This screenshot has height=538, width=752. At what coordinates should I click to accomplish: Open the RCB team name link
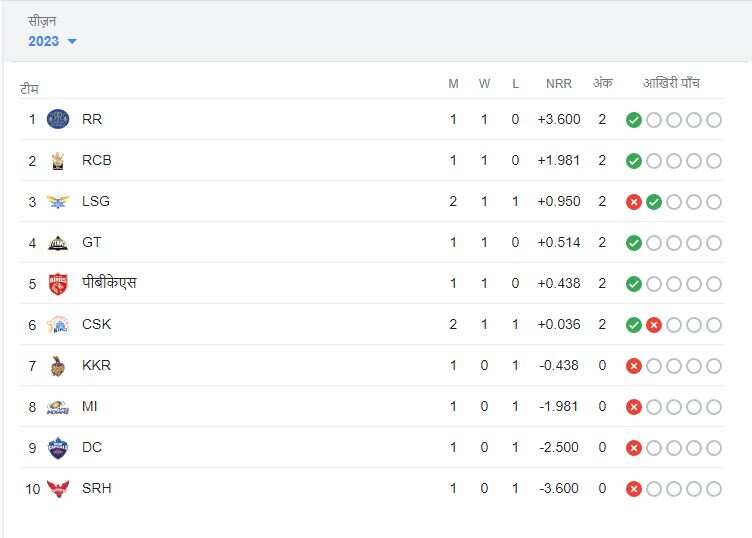[97, 160]
